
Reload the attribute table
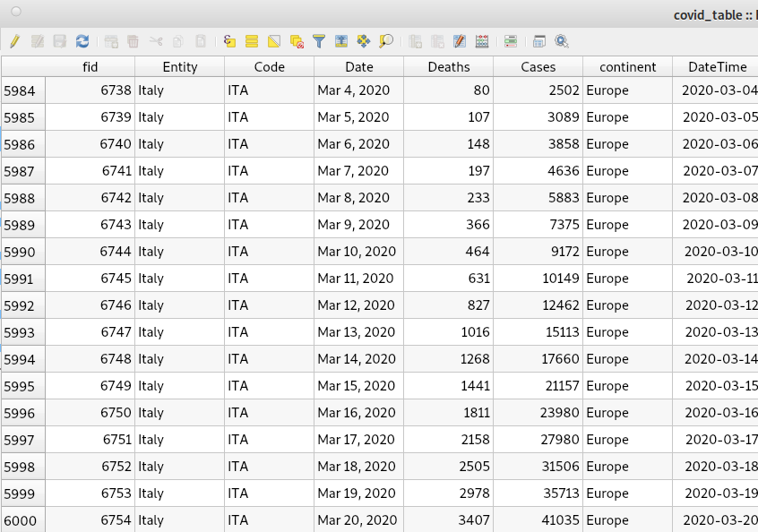(82, 41)
